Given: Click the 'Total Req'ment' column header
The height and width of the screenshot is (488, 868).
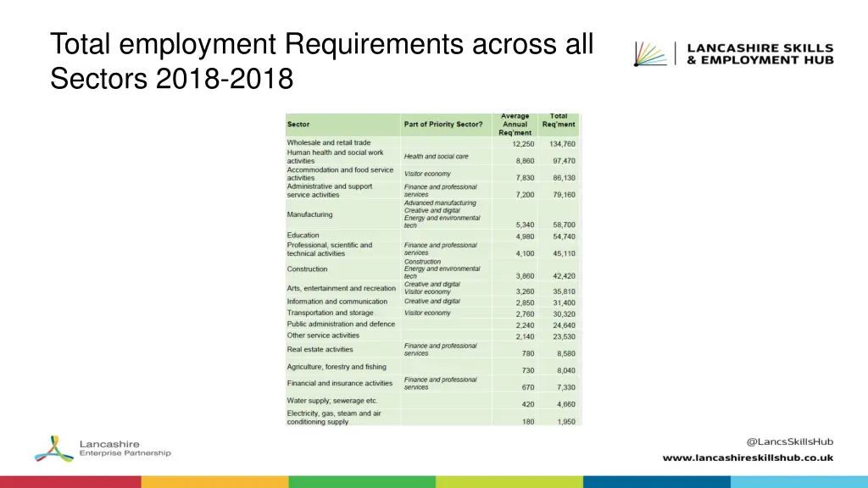Looking at the screenshot, I should [x=559, y=120].
